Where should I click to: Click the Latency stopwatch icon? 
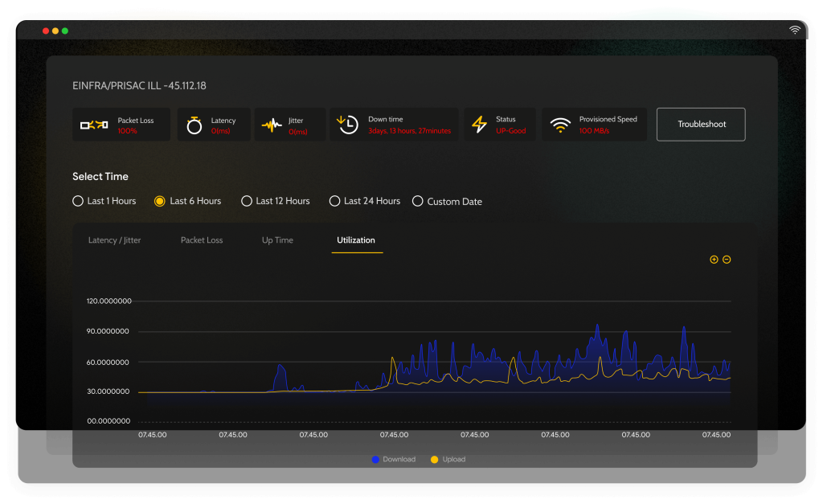193,124
